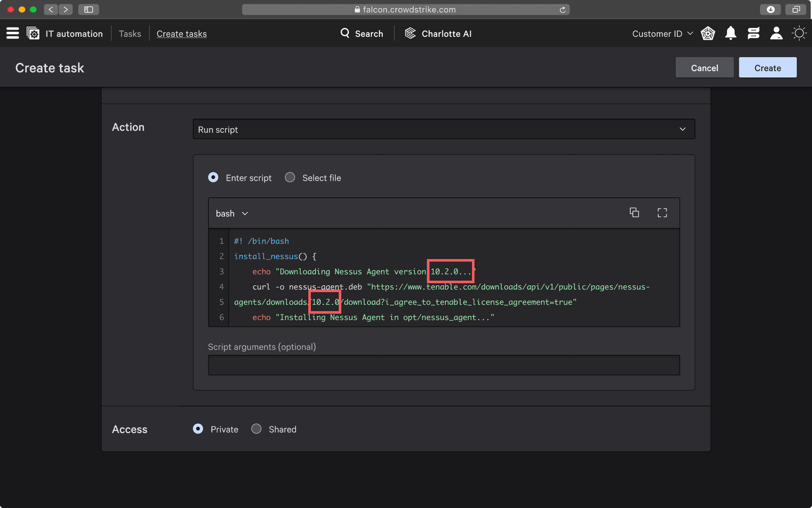The image size is (812, 508).
Task: Open the Tasks breadcrumb tab
Action: (x=130, y=34)
